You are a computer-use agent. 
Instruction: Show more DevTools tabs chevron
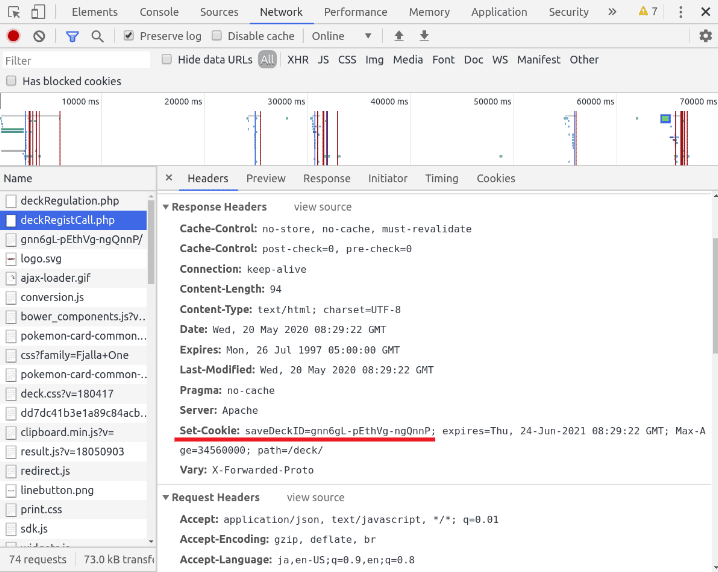612,12
